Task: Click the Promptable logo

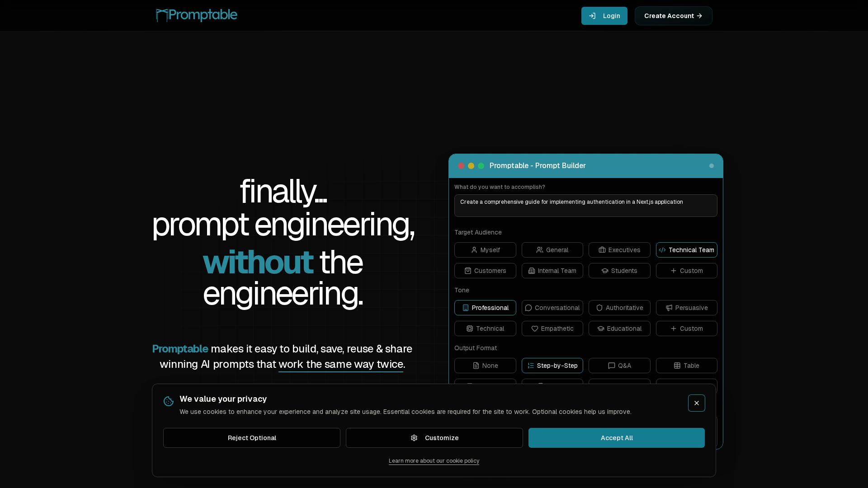Action: (x=196, y=15)
